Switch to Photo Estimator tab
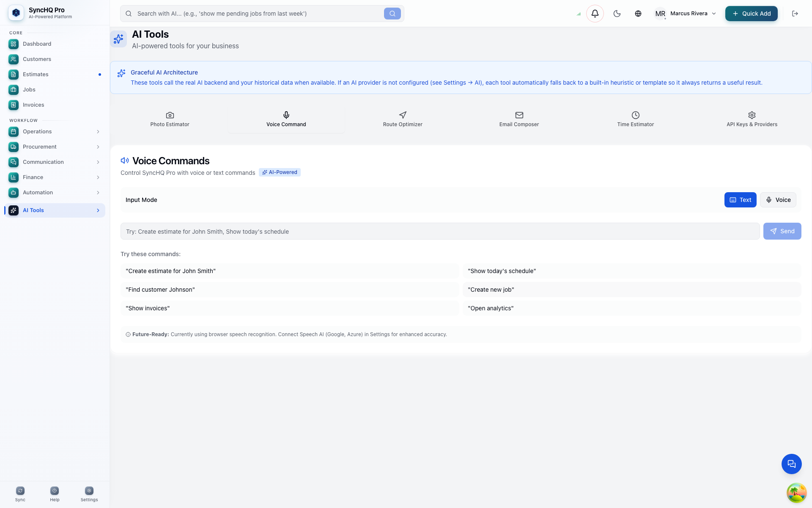This screenshot has height=508, width=812. click(x=170, y=119)
